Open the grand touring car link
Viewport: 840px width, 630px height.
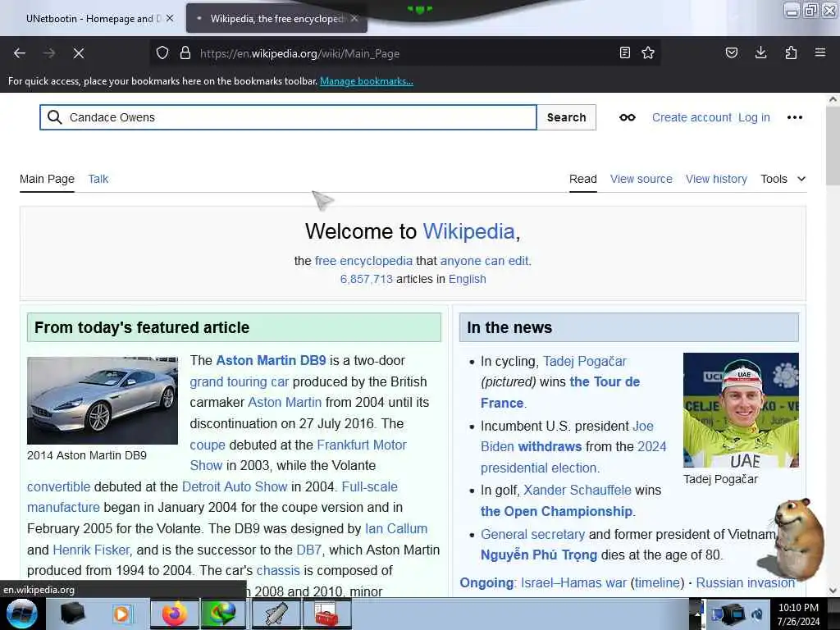(239, 382)
